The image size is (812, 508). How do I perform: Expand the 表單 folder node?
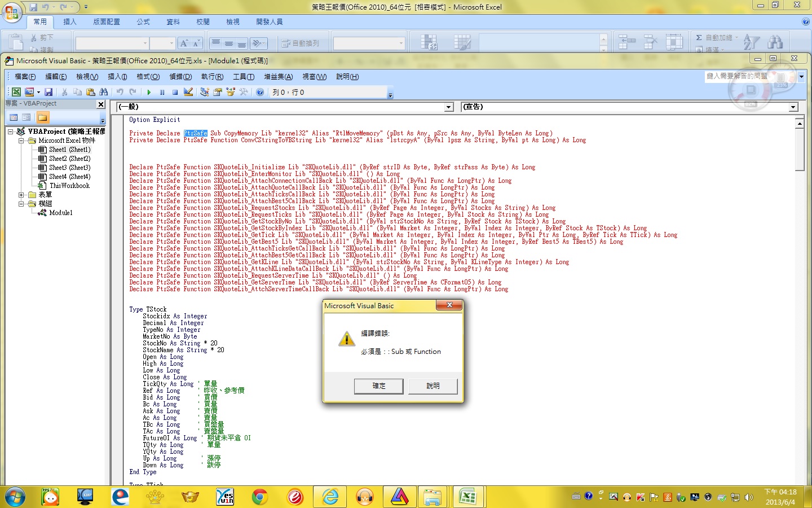(21, 195)
